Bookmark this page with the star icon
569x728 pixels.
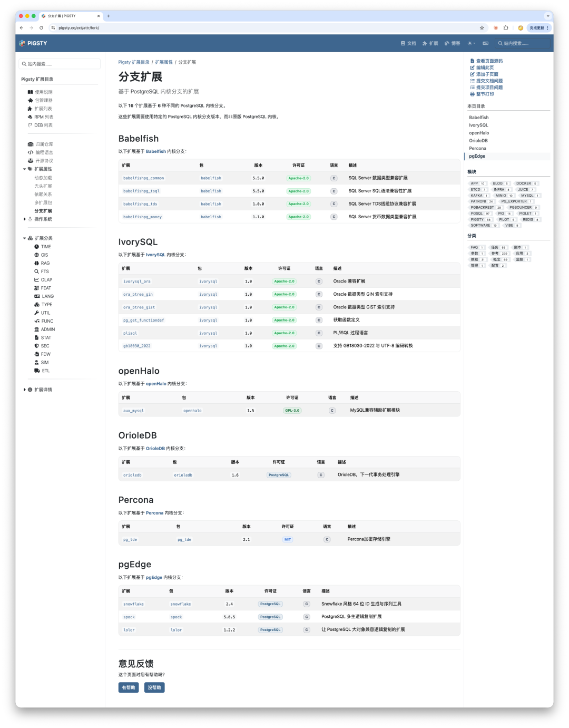coord(482,28)
